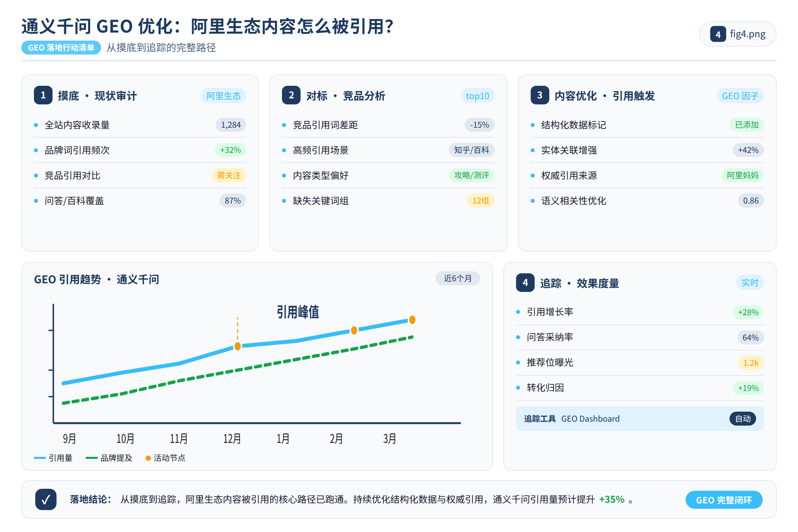Click the 知乎/百科 badge
The width and height of the screenshot is (798, 532).
point(471,150)
